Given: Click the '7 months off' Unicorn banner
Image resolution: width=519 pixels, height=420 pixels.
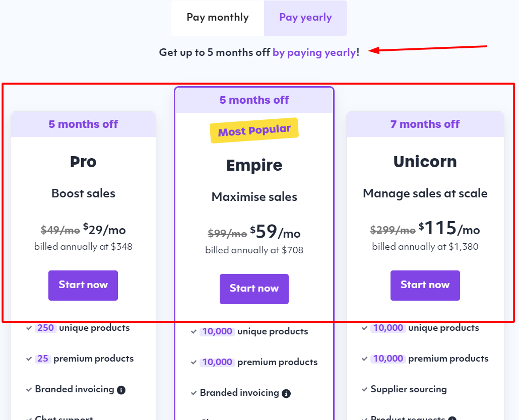Looking at the screenshot, I should coord(425,124).
